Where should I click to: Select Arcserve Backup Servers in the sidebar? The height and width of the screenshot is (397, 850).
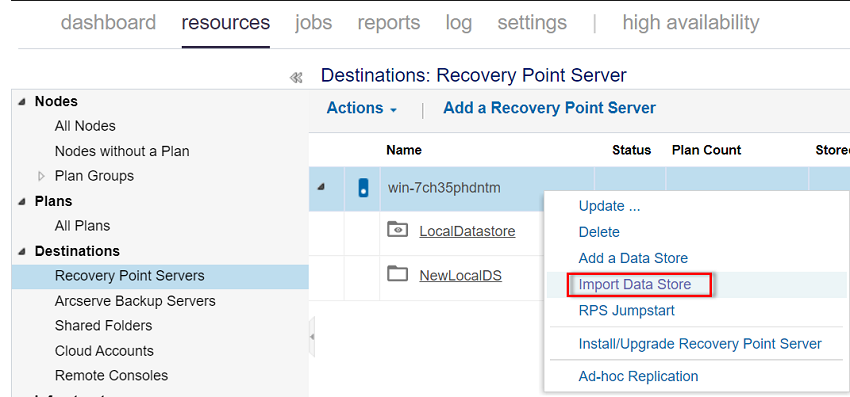click(x=135, y=301)
